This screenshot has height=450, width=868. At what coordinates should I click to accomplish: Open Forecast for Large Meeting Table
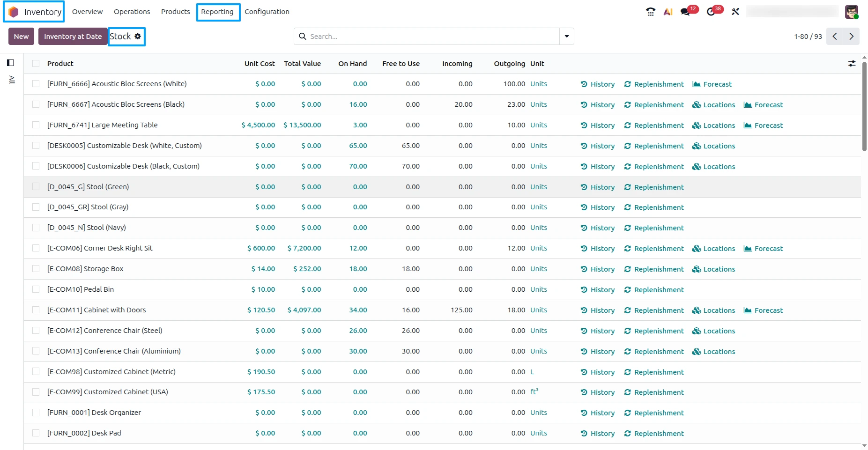click(x=763, y=125)
